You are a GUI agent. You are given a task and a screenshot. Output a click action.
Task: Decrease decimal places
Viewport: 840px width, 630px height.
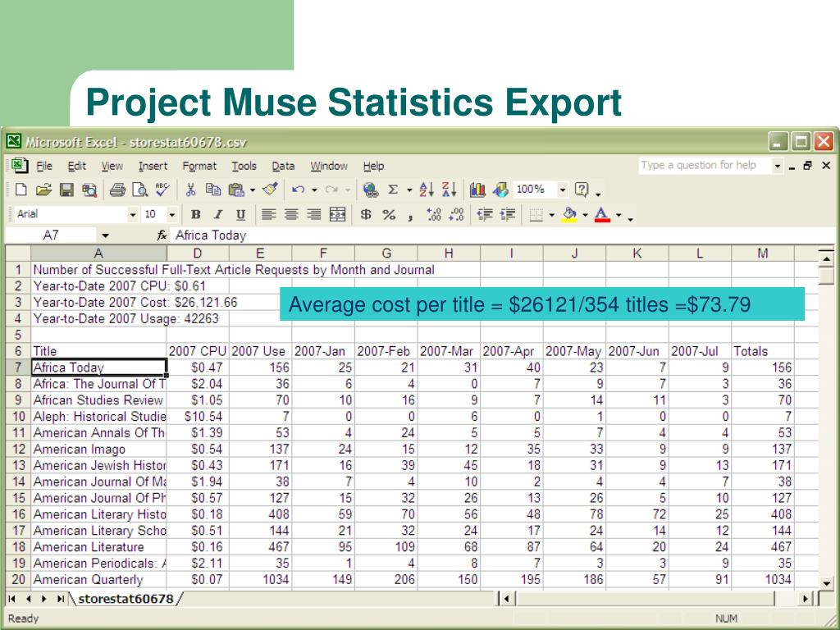[x=456, y=215]
